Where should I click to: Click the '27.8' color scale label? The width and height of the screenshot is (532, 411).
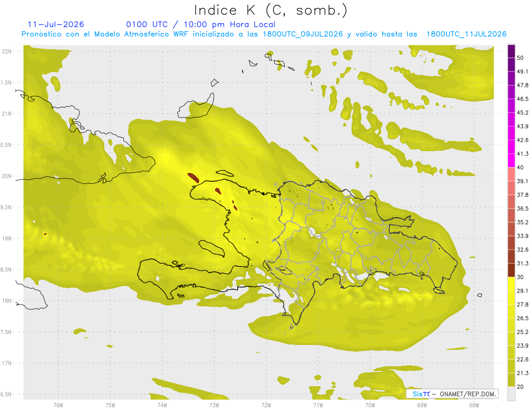(523, 305)
